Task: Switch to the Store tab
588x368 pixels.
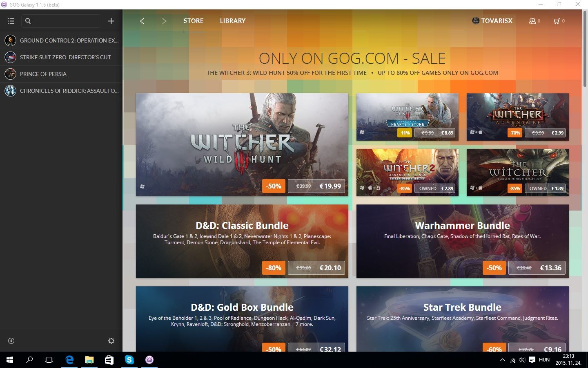Action: tap(193, 21)
